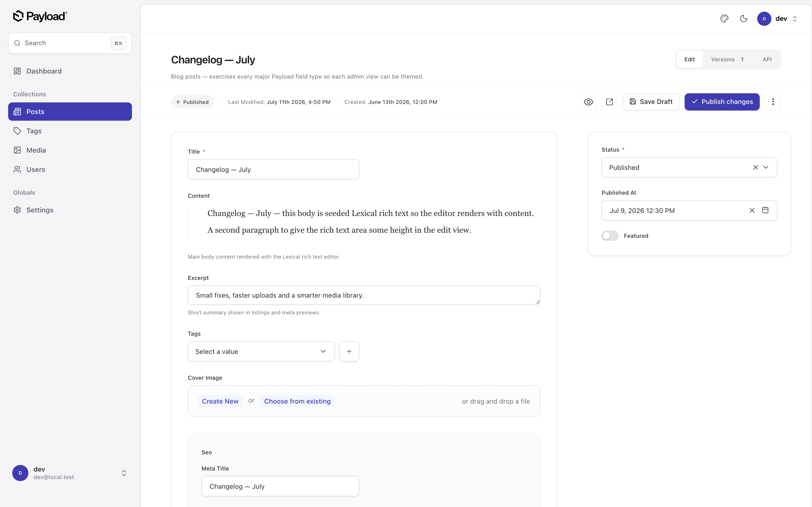
Task: Expand the Status dropdown
Action: [766, 167]
